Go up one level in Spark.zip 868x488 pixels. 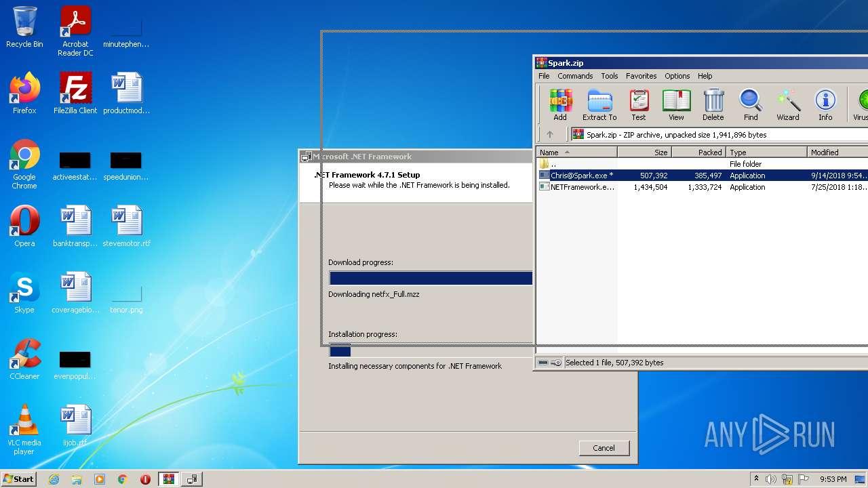click(x=550, y=134)
